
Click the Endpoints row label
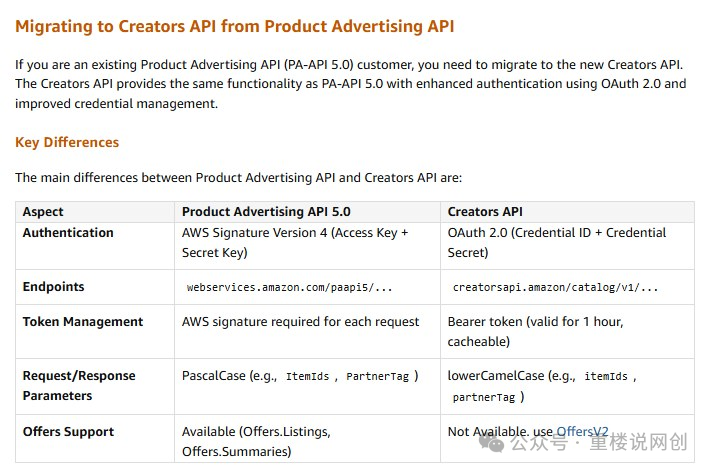coord(53,287)
